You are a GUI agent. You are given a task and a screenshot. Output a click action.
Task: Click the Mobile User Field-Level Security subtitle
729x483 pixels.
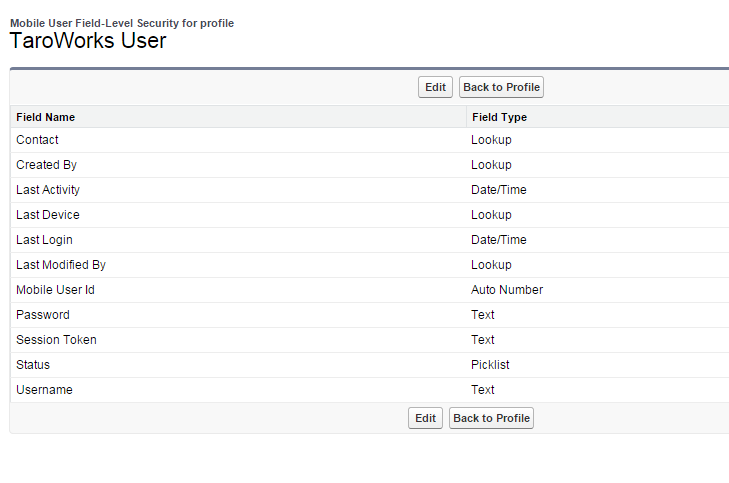coord(122,23)
